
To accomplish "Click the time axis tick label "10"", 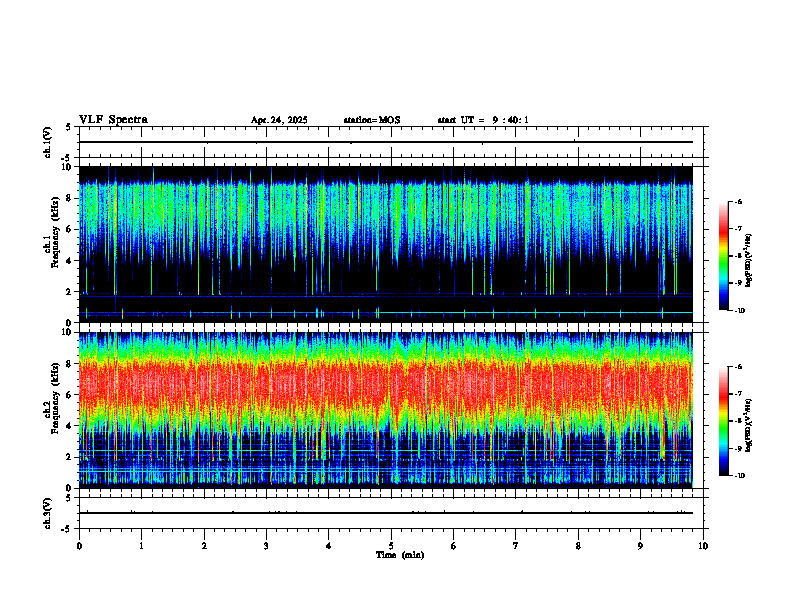I will click(703, 546).
